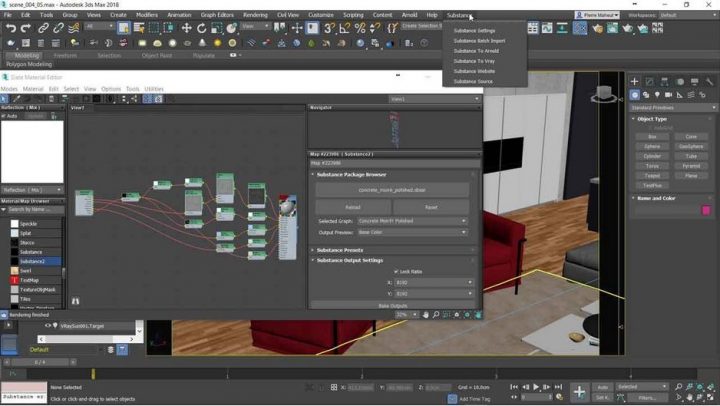This screenshot has width=720, height=406.
Task: Open the Create tab in the command panel
Action: click(634, 81)
